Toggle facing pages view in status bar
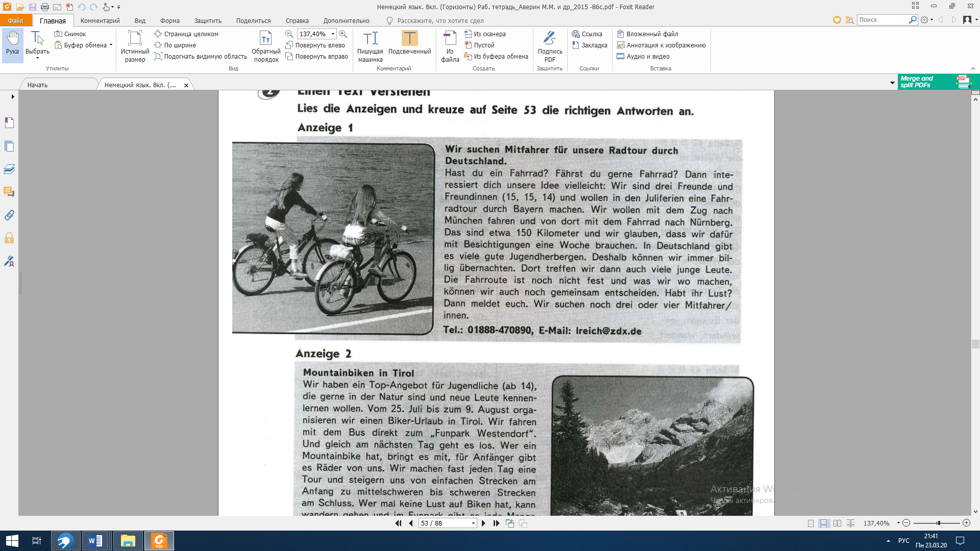Viewport: 980px width, 551px height. click(x=837, y=523)
